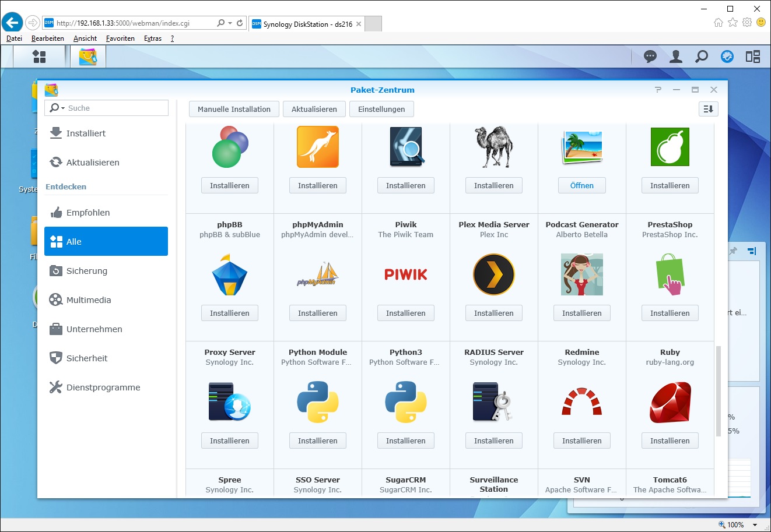Click the Plex Media Server icon

(x=494, y=274)
